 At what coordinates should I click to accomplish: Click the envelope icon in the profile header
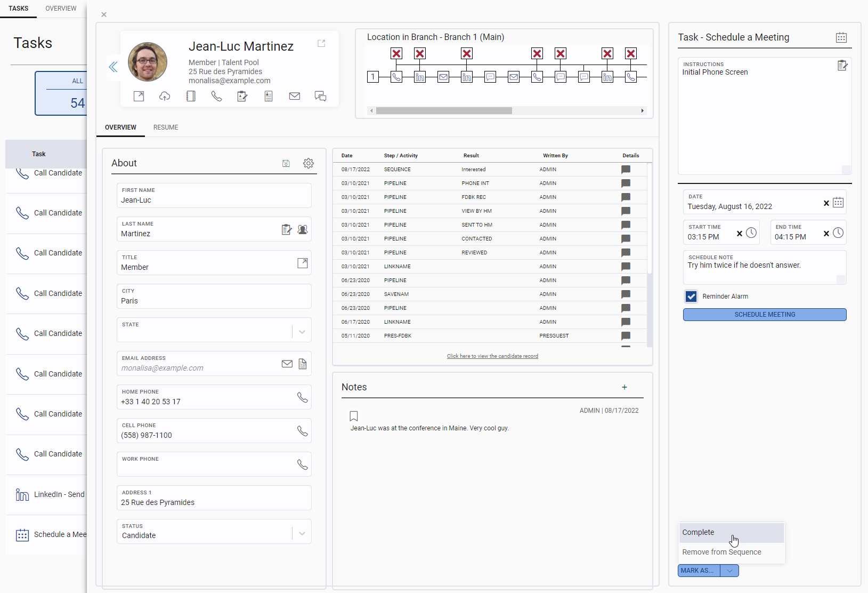click(295, 96)
